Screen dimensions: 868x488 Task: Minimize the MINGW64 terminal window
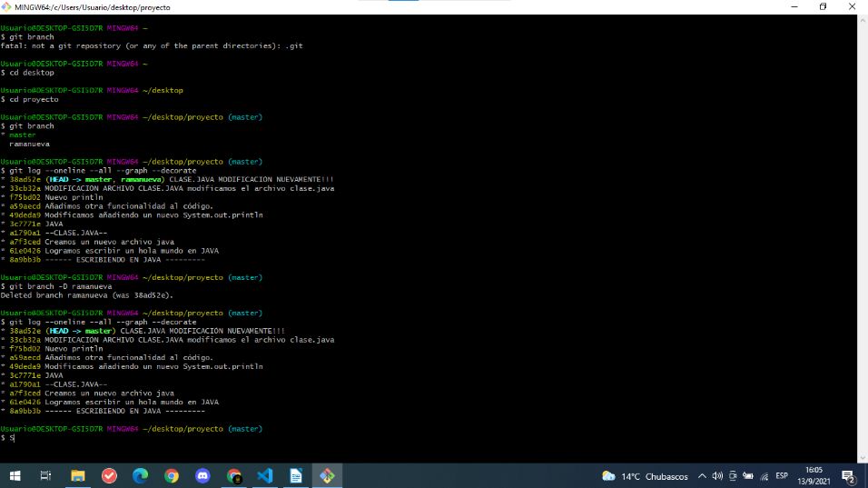pos(794,6)
